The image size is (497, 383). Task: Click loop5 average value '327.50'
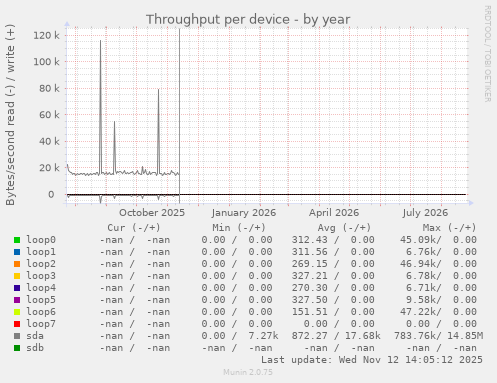pyautogui.click(x=310, y=300)
